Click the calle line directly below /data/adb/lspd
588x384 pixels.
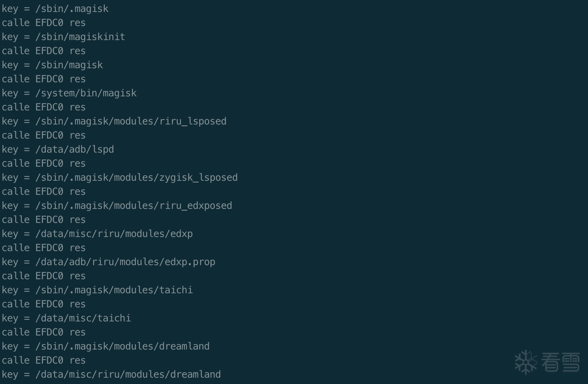[x=44, y=164]
